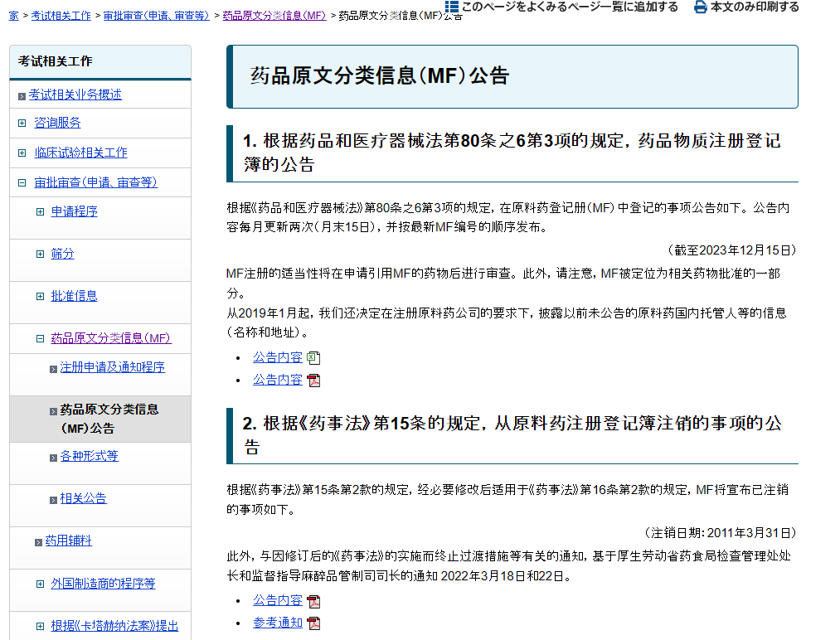Expand the 外国制造商的程序等 tree node

[40, 584]
